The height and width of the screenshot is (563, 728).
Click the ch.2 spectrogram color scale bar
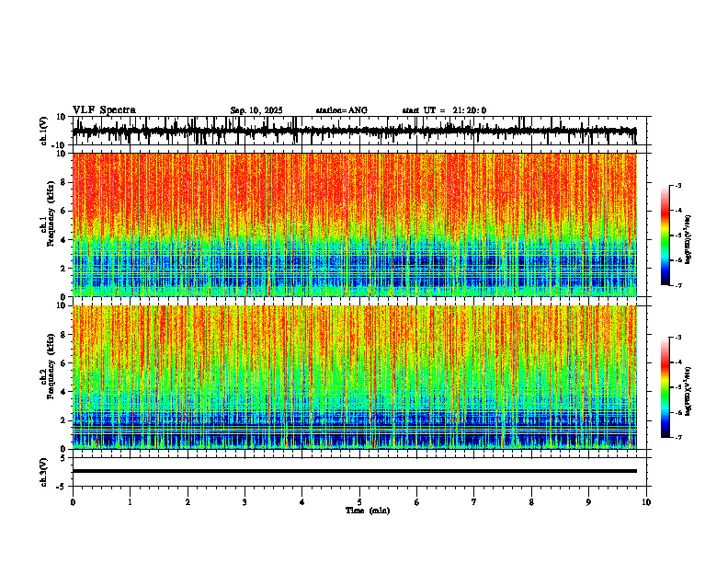point(665,387)
